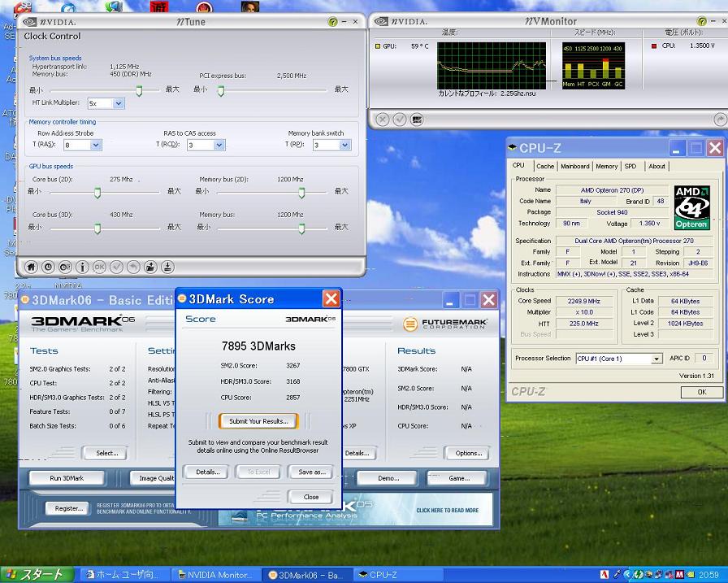
Task: Click Submit Your Results button
Action: (258, 421)
